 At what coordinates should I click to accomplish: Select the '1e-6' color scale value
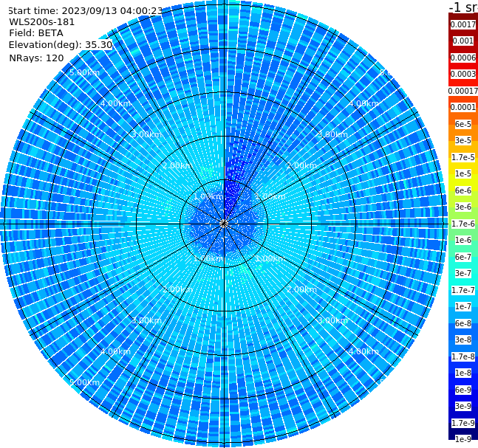(x=463, y=240)
